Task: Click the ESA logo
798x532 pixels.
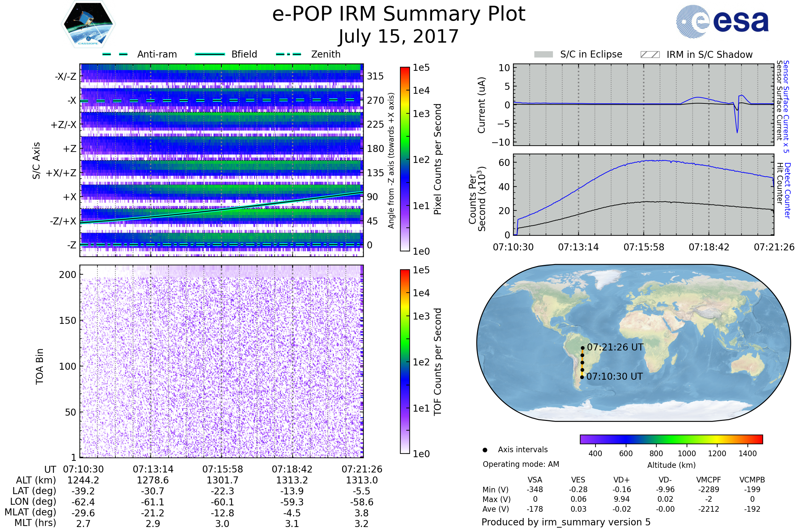Action: coord(723,21)
